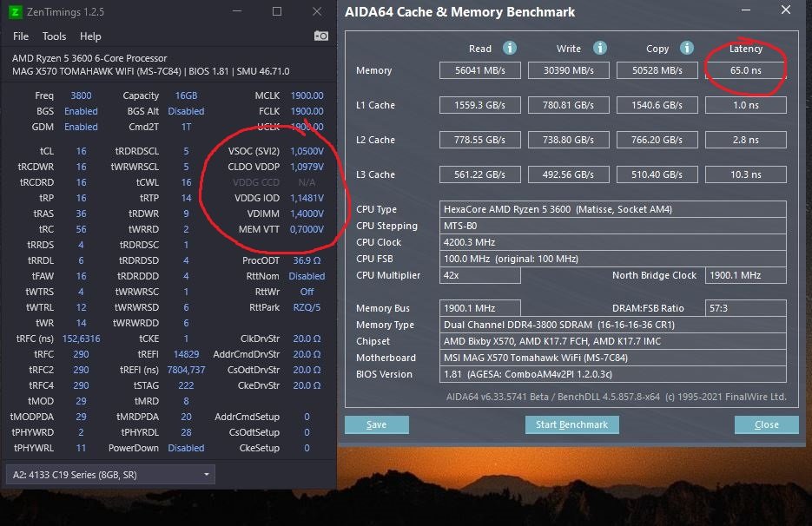Select the L2 Cache Copy value 766.20 GB/s
The width and height of the screenshot is (812, 526).
657,140
